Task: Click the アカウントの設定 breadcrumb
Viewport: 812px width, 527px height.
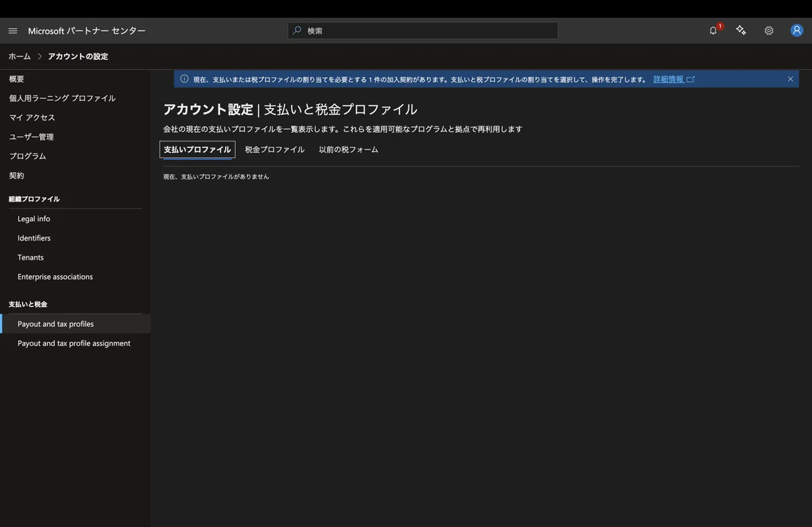Action: [x=78, y=56]
